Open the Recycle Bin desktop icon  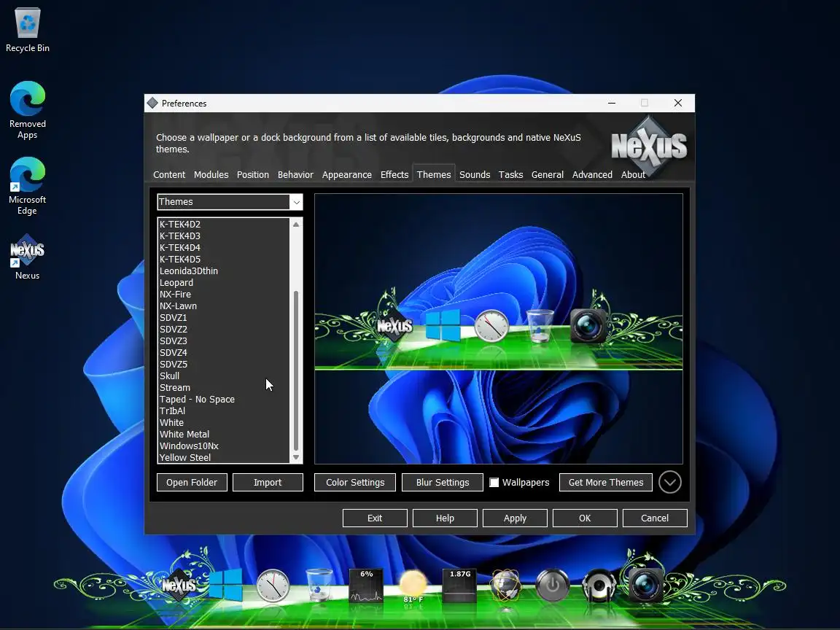[27, 31]
